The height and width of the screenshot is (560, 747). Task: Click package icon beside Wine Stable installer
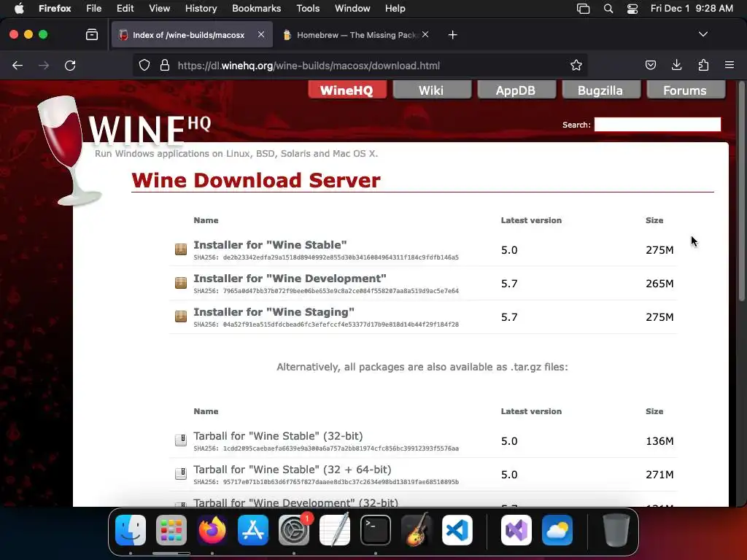(181, 249)
